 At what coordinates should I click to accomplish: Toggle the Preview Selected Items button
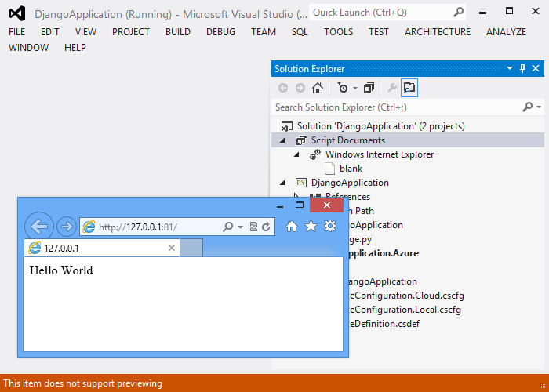pyautogui.click(x=409, y=88)
